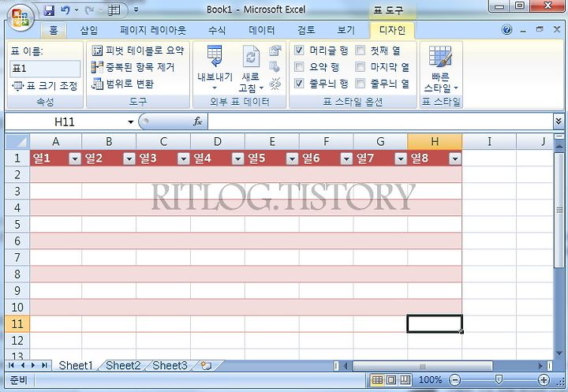
Task: Select column D header
Action: click(x=218, y=142)
